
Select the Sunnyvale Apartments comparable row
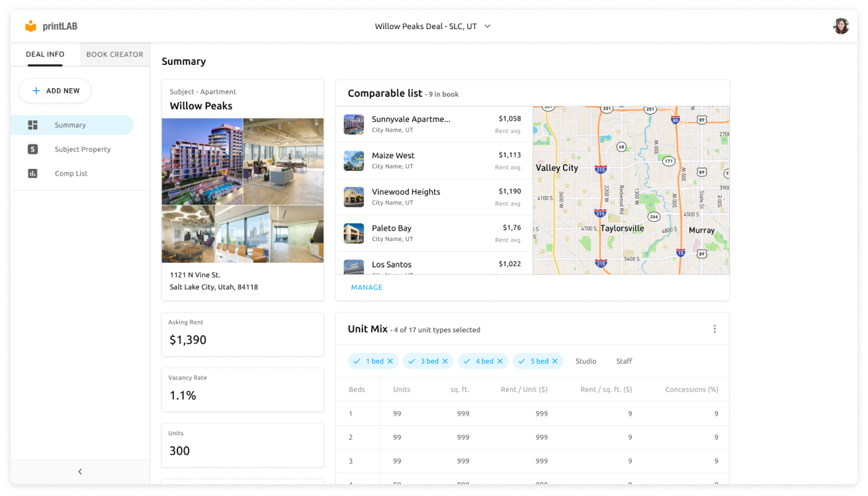coord(434,124)
